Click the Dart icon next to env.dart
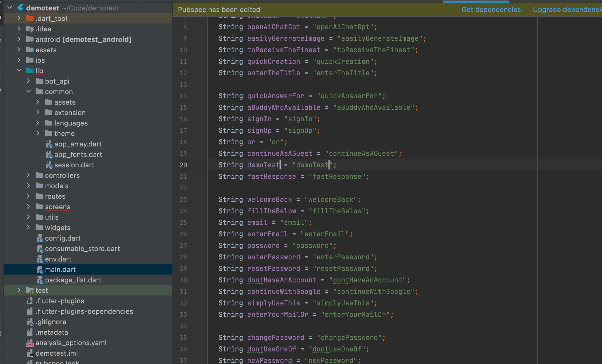The height and width of the screenshot is (364, 602). pyautogui.click(x=40, y=259)
